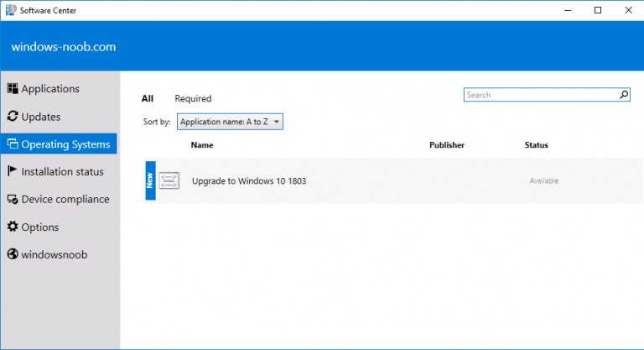644x350 pixels.
Task: Click the New badge on the upgrade row
Action: click(x=150, y=180)
